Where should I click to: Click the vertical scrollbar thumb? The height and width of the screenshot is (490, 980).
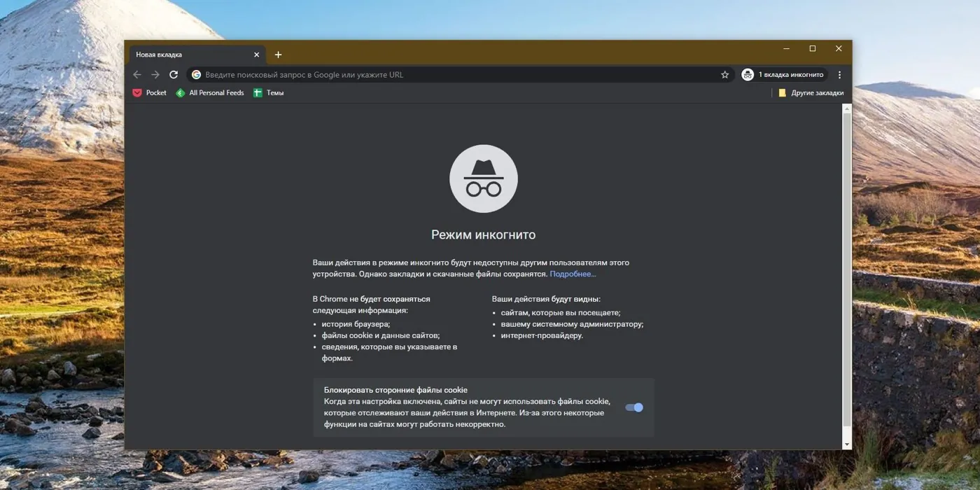[x=847, y=269]
